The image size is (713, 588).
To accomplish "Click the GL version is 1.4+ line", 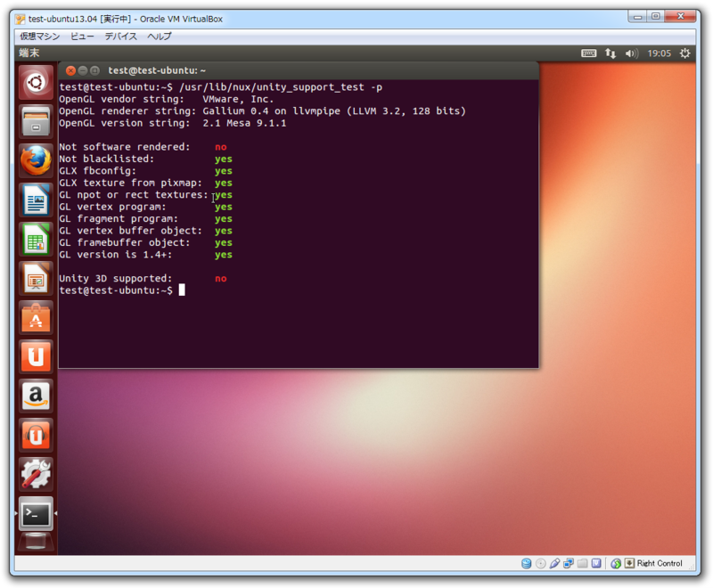I will tap(145, 255).
